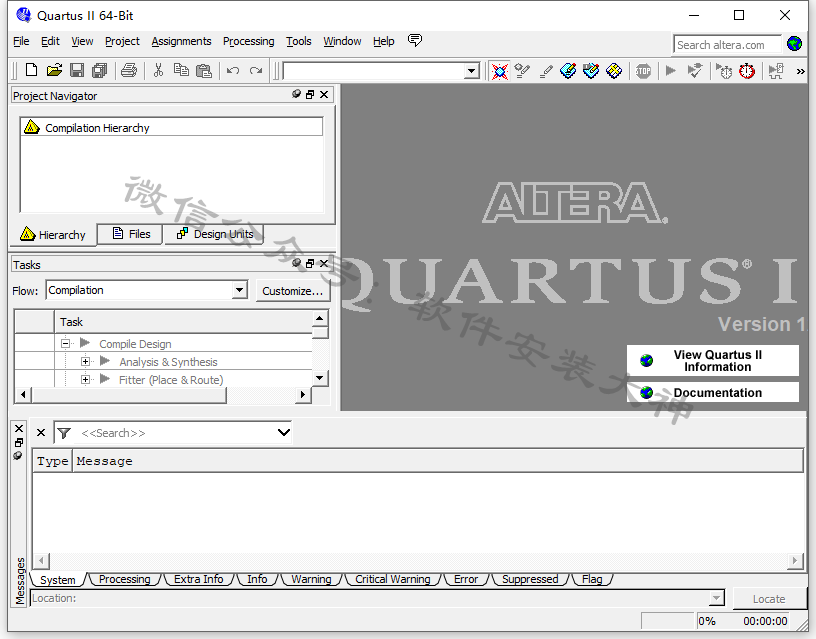Click the Undo arrow icon
This screenshot has height=639, width=816.
(233, 70)
